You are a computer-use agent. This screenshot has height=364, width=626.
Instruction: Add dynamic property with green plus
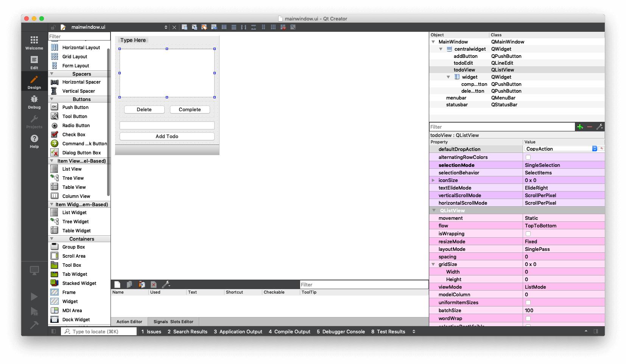[x=580, y=127]
